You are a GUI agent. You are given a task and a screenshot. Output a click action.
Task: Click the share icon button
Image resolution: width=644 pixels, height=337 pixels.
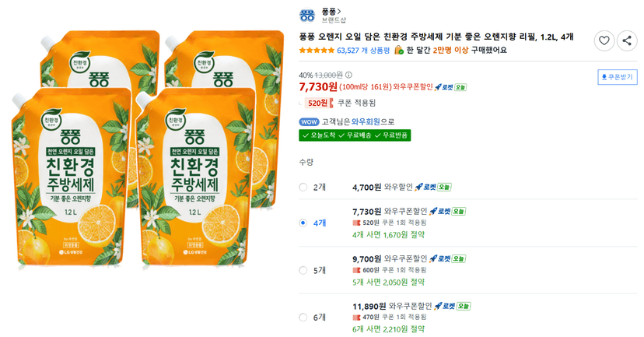pos(627,40)
